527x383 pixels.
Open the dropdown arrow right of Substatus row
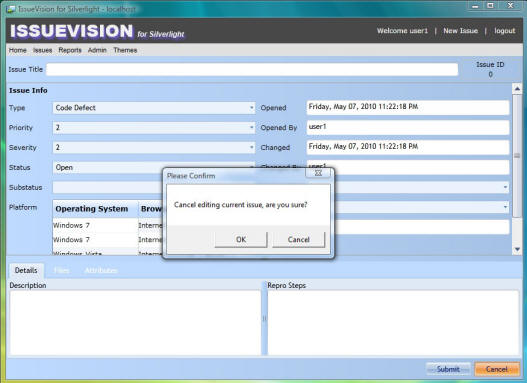click(x=505, y=187)
